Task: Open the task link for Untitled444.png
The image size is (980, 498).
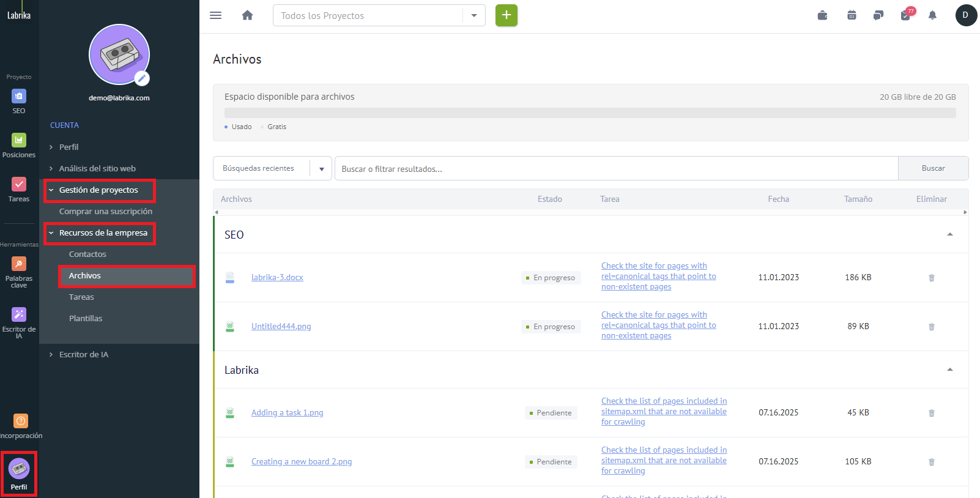Action: coord(659,325)
